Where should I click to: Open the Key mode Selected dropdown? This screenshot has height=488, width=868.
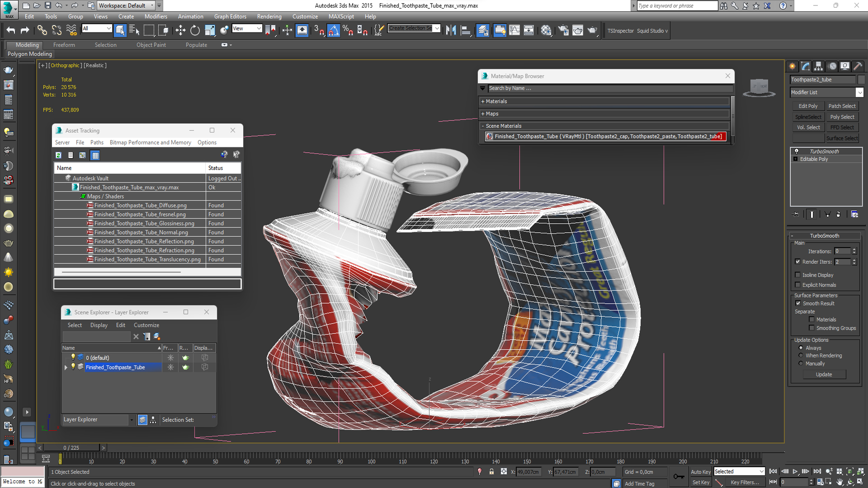[739, 471]
